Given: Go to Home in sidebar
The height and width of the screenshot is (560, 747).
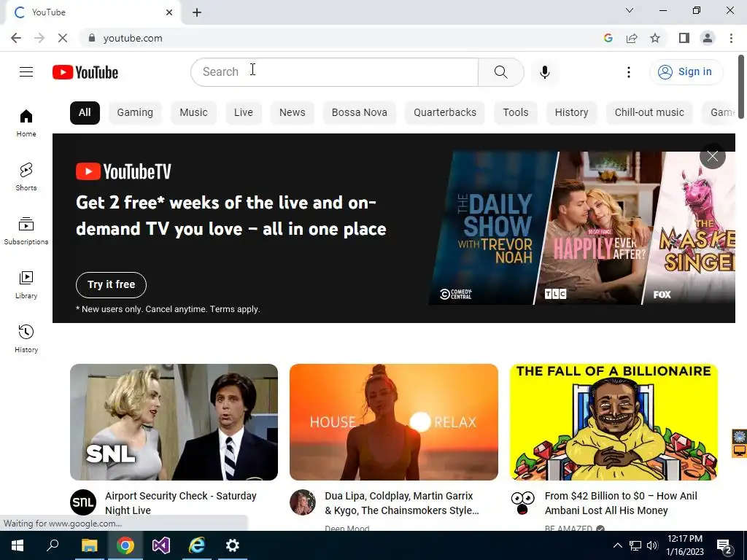Looking at the screenshot, I should pyautogui.click(x=26, y=122).
